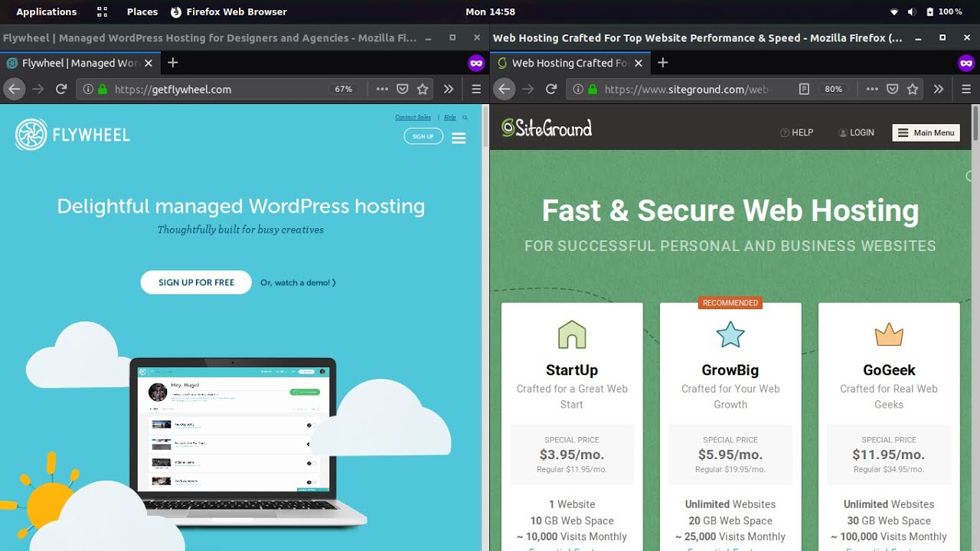Open page actions in the SiteGround window
980x551 pixels.
[x=872, y=89]
